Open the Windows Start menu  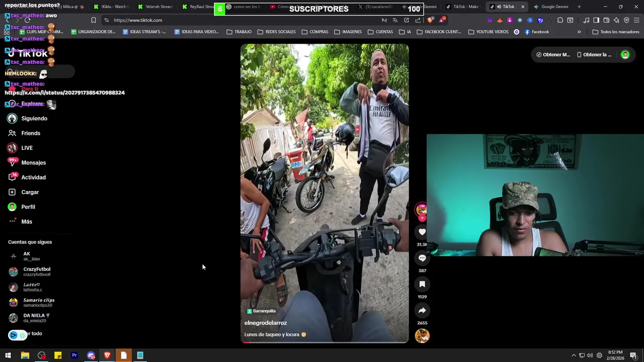(8, 355)
